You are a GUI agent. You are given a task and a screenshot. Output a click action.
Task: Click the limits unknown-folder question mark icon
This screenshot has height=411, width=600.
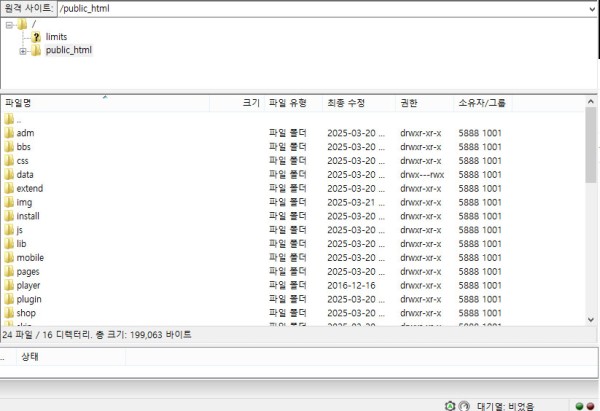click(x=35, y=37)
